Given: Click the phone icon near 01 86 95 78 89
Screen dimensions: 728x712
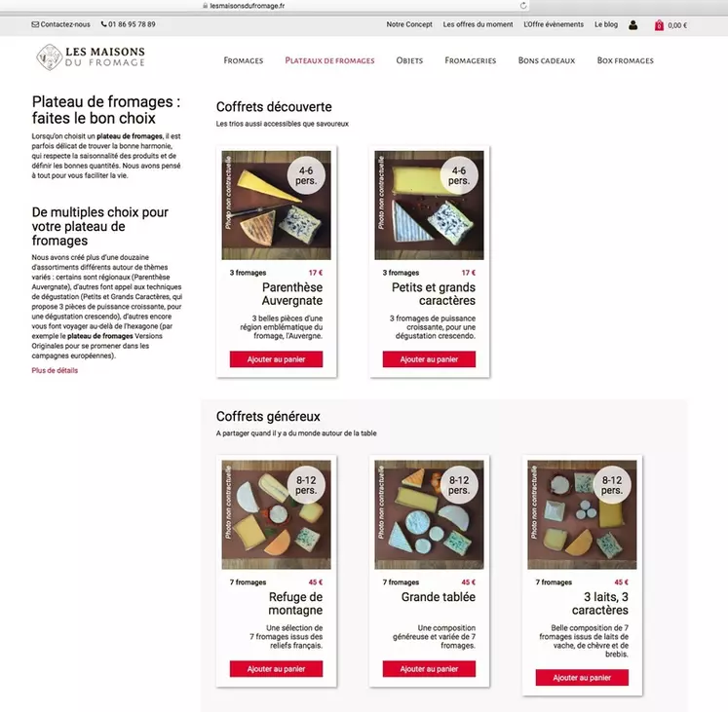Looking at the screenshot, I should tap(103, 24).
